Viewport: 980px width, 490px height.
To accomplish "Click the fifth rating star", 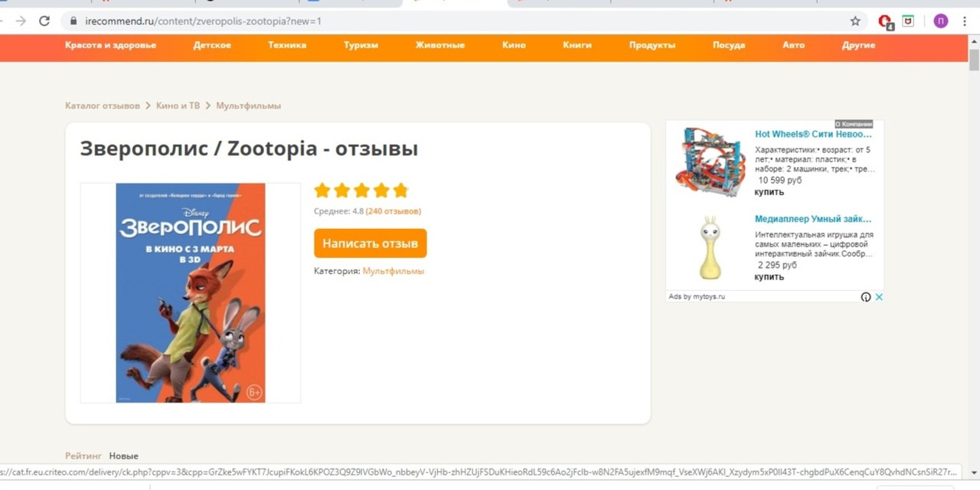I will (400, 191).
